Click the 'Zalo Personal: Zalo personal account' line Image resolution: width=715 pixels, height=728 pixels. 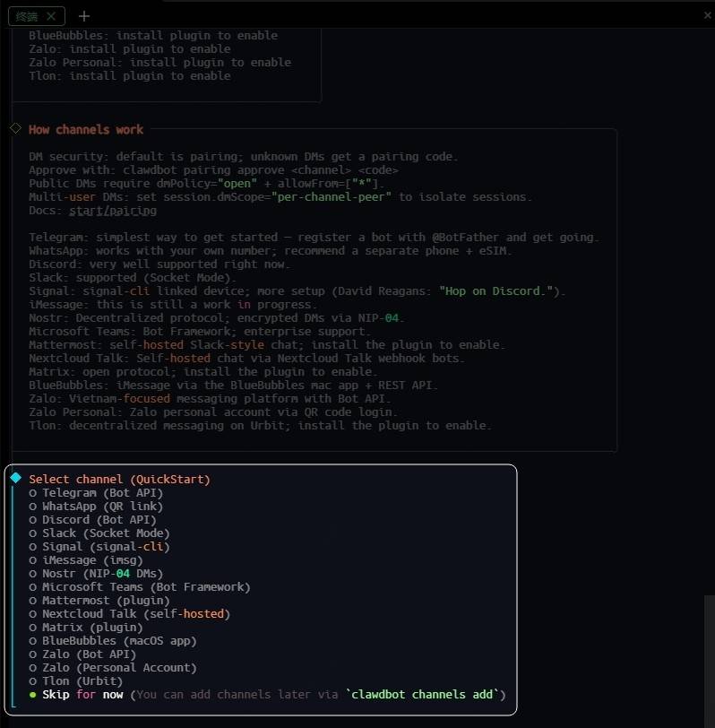click(213, 412)
